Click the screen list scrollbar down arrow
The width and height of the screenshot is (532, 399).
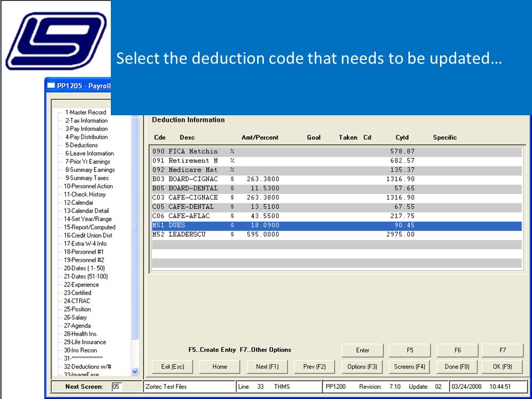pyautogui.click(x=135, y=371)
